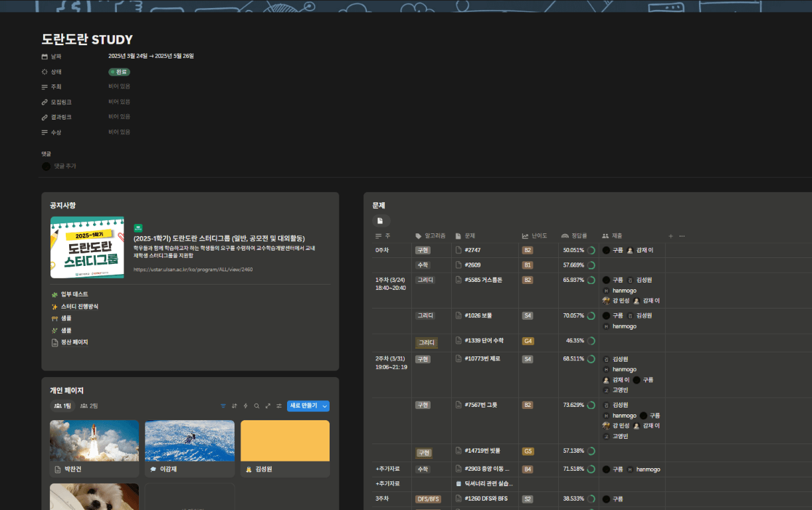Open problem #1026 보물
Image resolution: width=812 pixels, height=510 pixels.
click(478, 316)
